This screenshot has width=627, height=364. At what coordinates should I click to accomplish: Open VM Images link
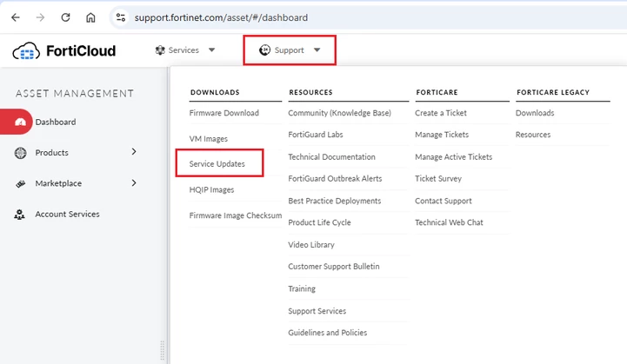click(x=209, y=139)
